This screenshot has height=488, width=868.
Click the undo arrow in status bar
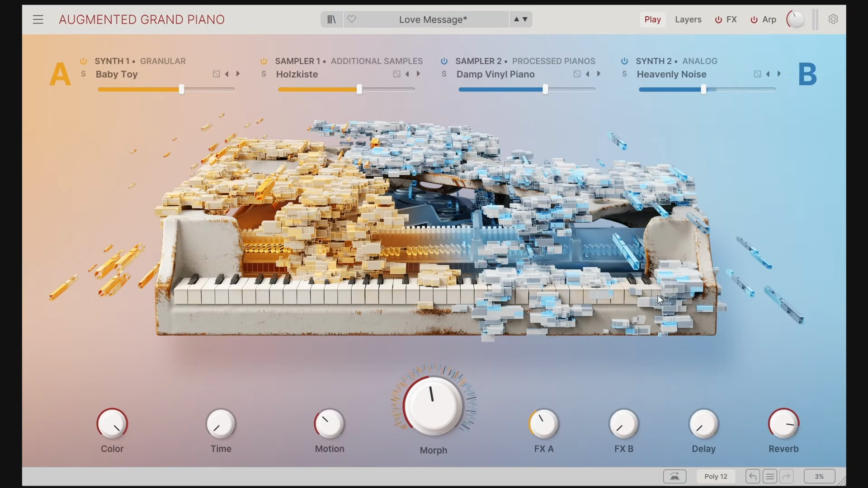tap(753, 476)
